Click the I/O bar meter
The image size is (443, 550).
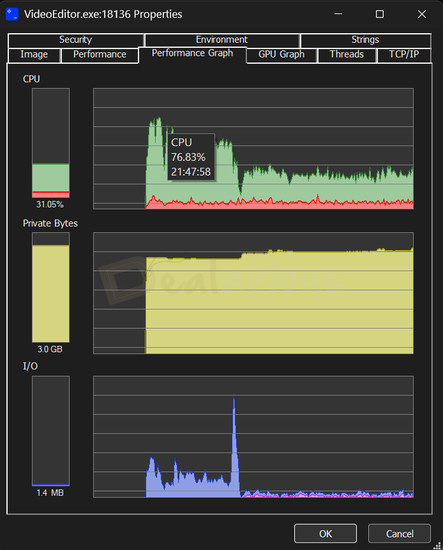(x=51, y=431)
